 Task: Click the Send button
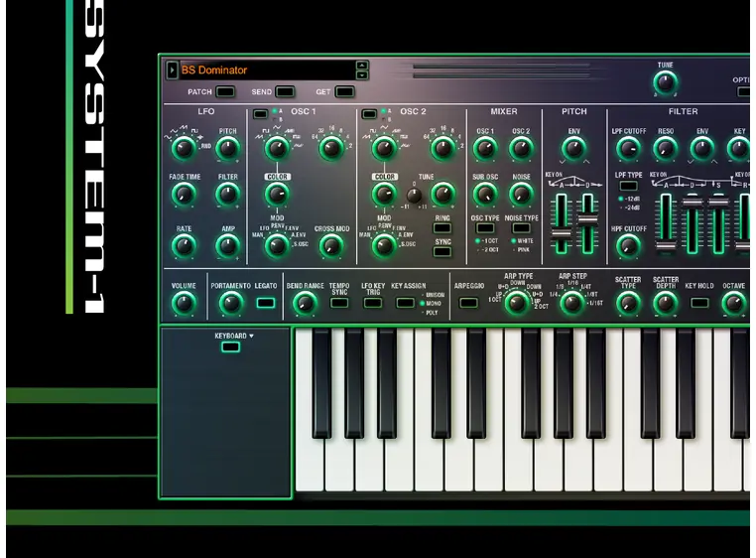click(285, 91)
